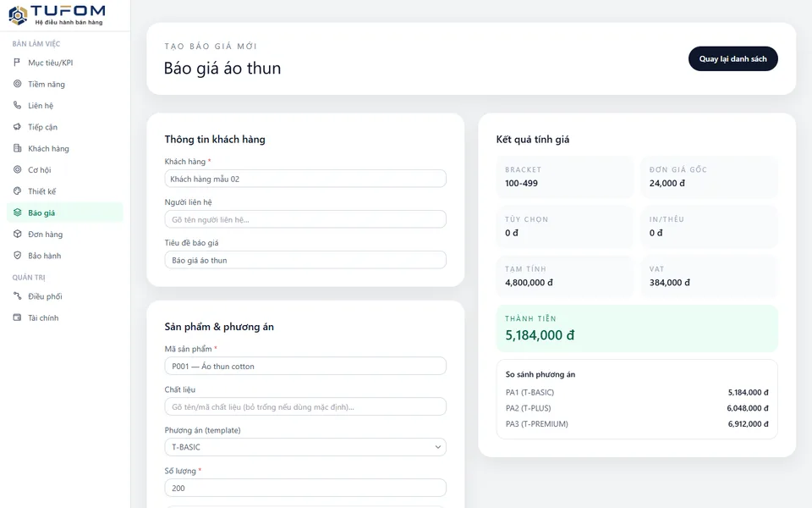Focus the Khách hàng input field
This screenshot has width=812, height=508.
305,179
